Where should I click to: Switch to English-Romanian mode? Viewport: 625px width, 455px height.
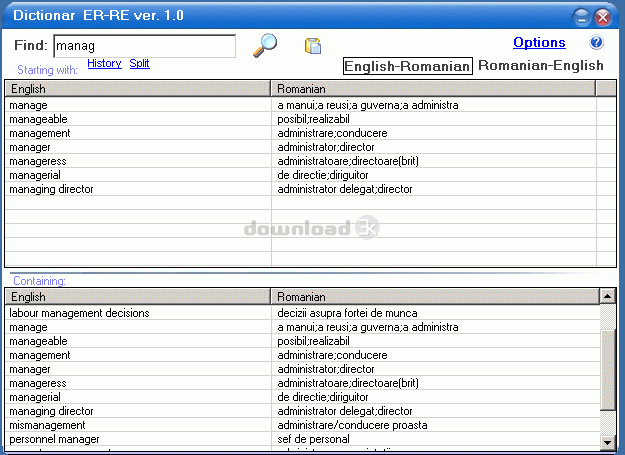tap(408, 66)
